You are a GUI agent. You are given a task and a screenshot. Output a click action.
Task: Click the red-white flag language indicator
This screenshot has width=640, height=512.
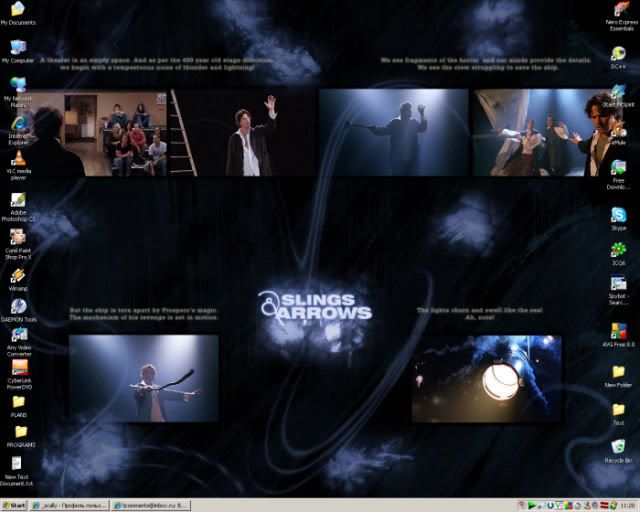605,505
